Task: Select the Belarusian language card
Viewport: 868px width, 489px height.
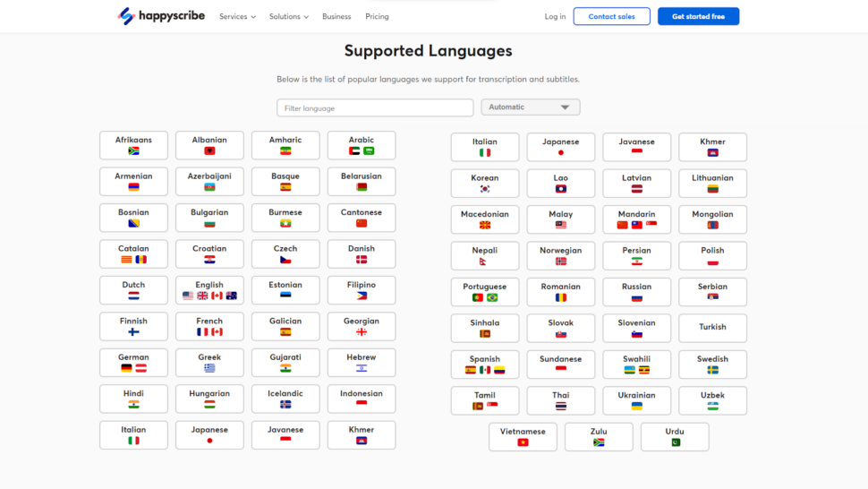Action: [362, 181]
